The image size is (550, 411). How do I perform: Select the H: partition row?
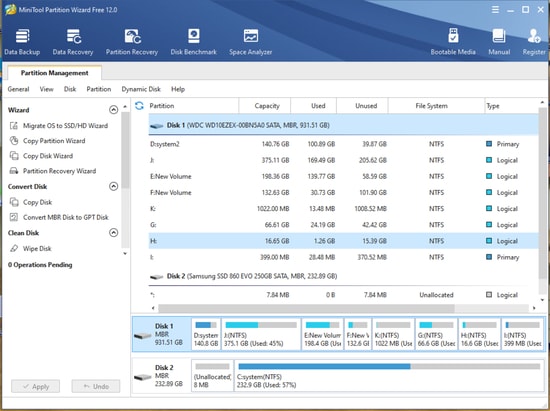pyautogui.click(x=343, y=241)
